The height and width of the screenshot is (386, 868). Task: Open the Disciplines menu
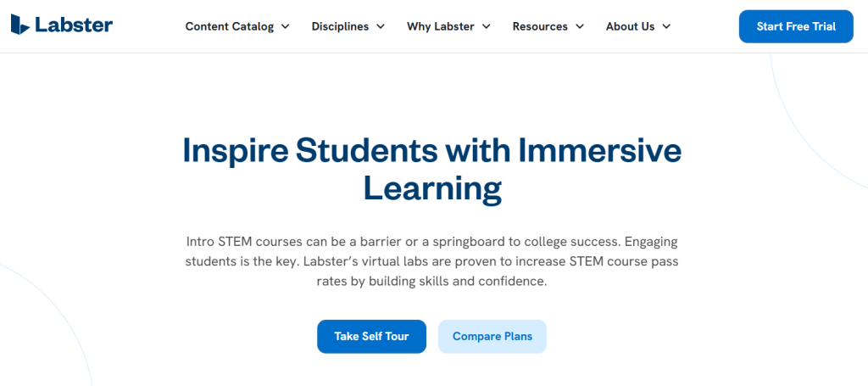coord(340,26)
